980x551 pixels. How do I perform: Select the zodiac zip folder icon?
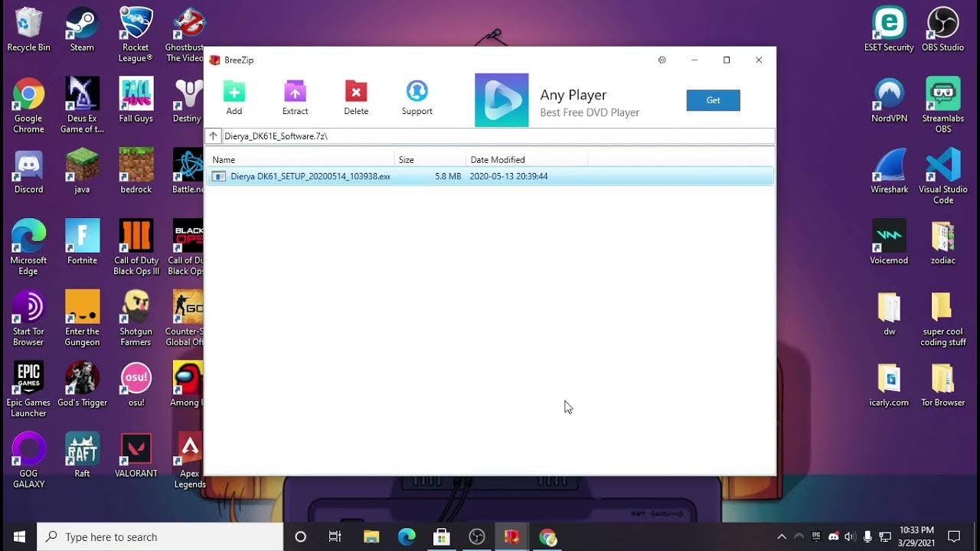[942, 243]
